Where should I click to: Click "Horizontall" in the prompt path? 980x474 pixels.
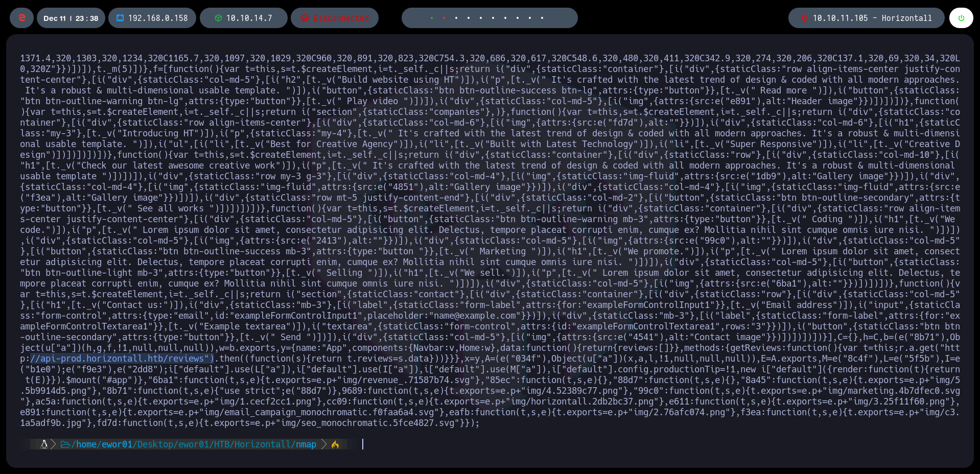pyautogui.click(x=263, y=444)
